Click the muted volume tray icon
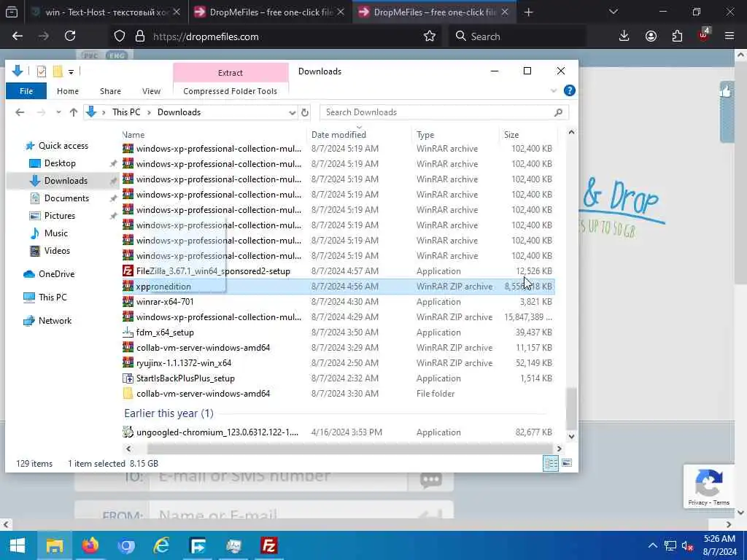The width and height of the screenshot is (747, 560). tap(687, 545)
